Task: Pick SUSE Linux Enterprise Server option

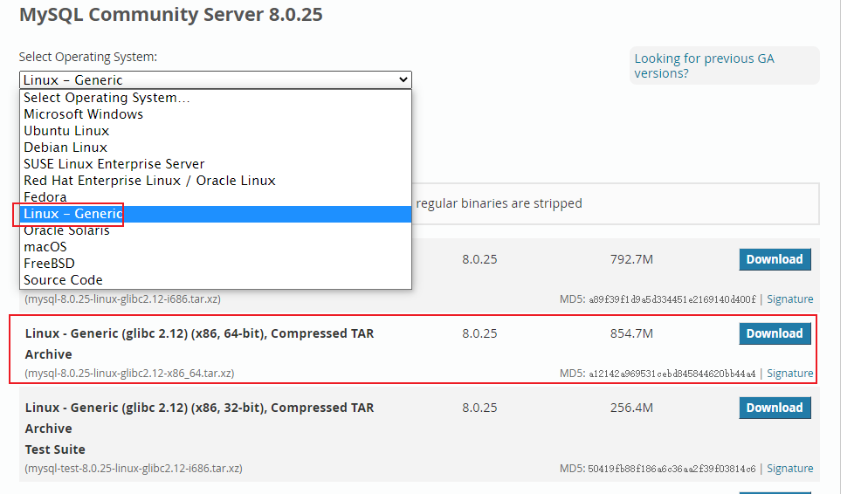Action: click(x=216, y=164)
